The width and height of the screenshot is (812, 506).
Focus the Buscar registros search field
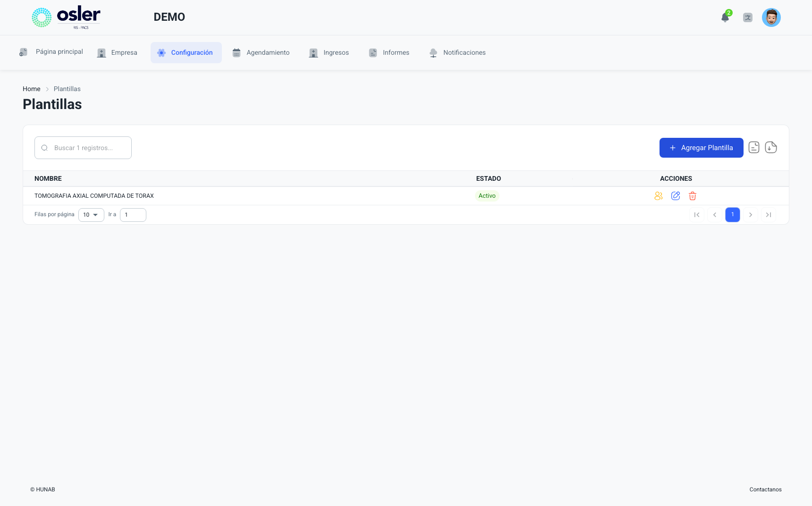coord(83,148)
